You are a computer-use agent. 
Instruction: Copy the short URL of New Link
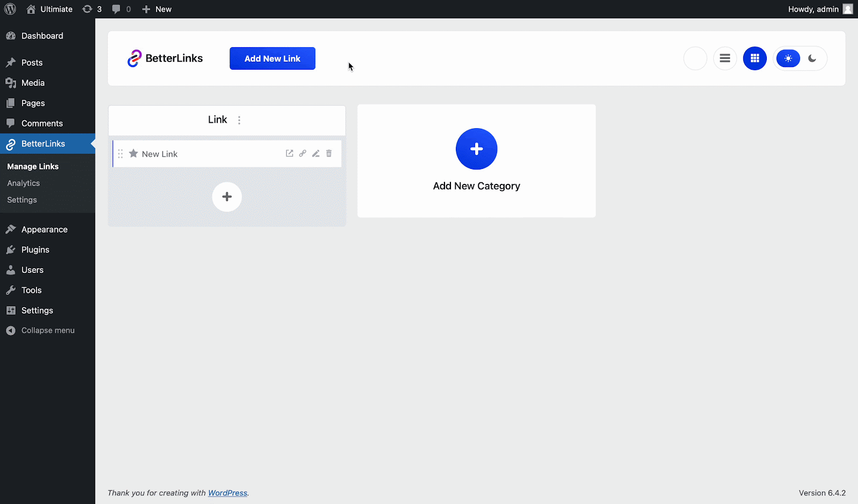pos(302,153)
